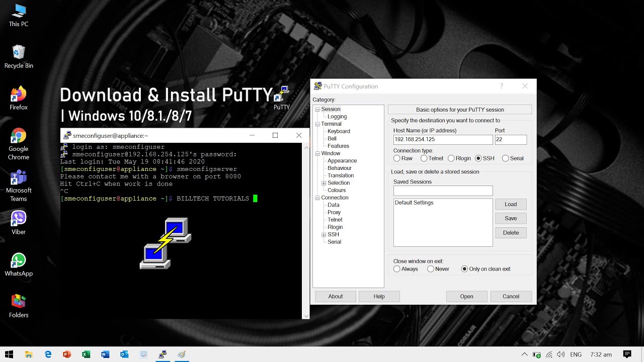The width and height of the screenshot is (644, 362).
Task: Collapse the Window tree node
Action: [317, 153]
